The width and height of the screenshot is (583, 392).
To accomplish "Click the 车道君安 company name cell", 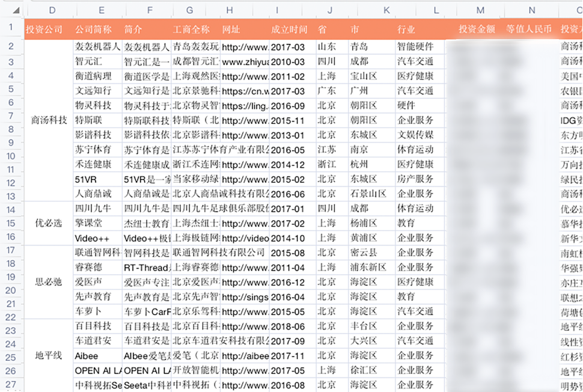I will click(98, 341).
